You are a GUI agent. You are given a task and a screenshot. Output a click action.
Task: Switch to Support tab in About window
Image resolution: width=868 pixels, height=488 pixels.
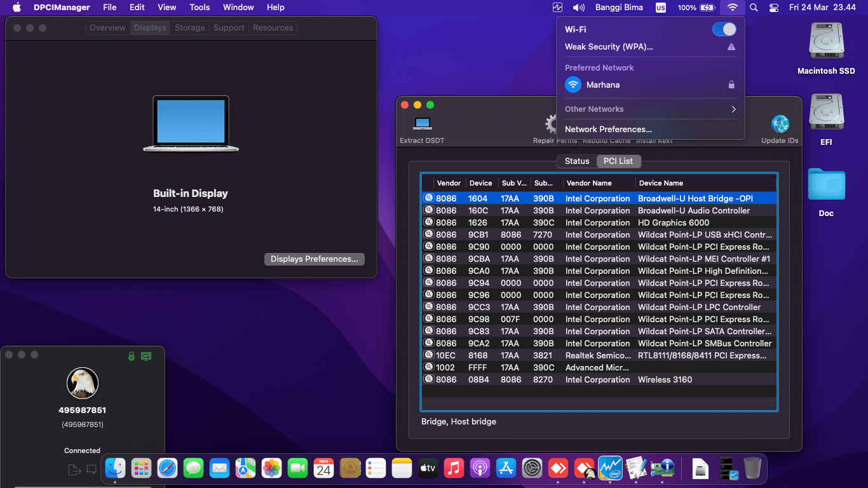pos(229,28)
